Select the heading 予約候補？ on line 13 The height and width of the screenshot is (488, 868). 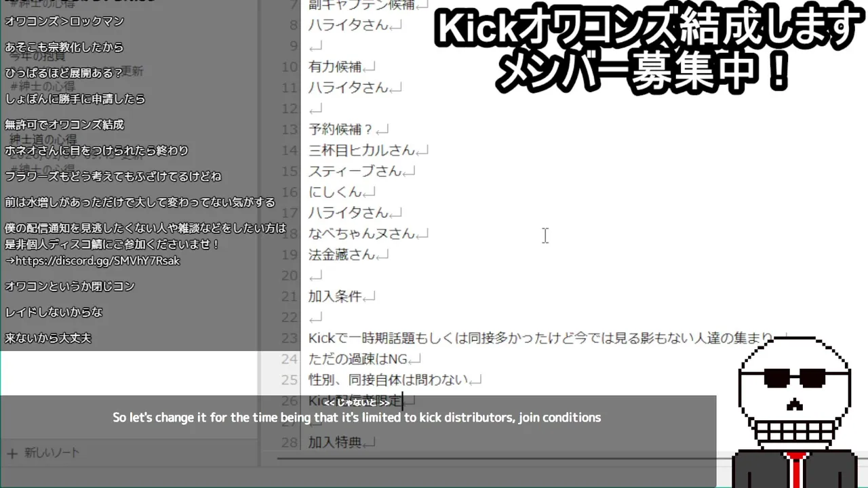coord(342,129)
